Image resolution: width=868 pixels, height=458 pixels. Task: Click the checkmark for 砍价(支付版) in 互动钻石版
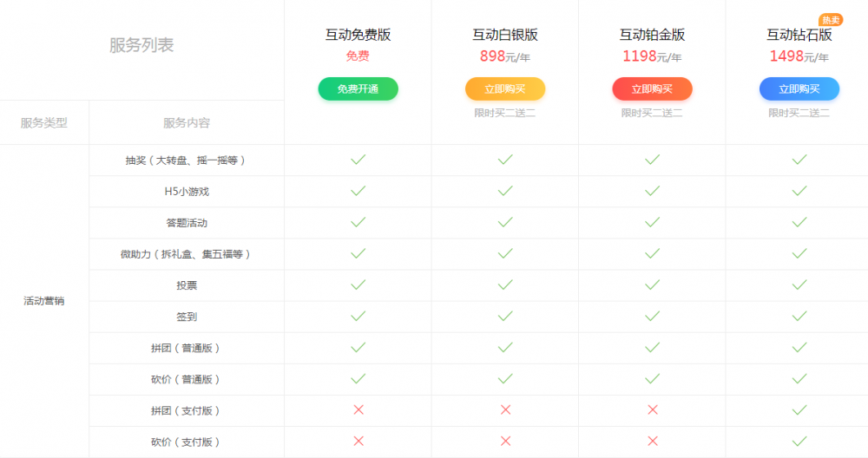(x=799, y=441)
